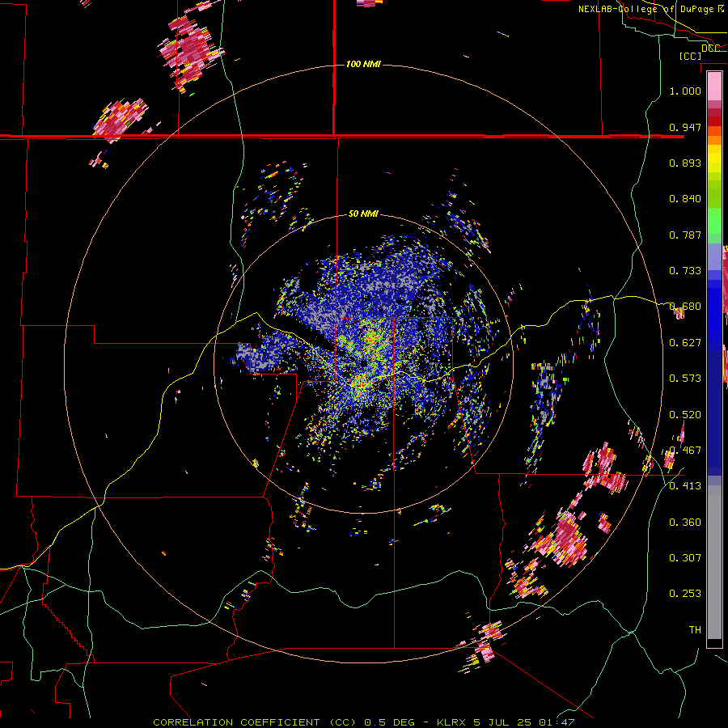Viewport: 728px width, 728px height.
Task: Click the 0.733 scale value
Action: pos(685,271)
